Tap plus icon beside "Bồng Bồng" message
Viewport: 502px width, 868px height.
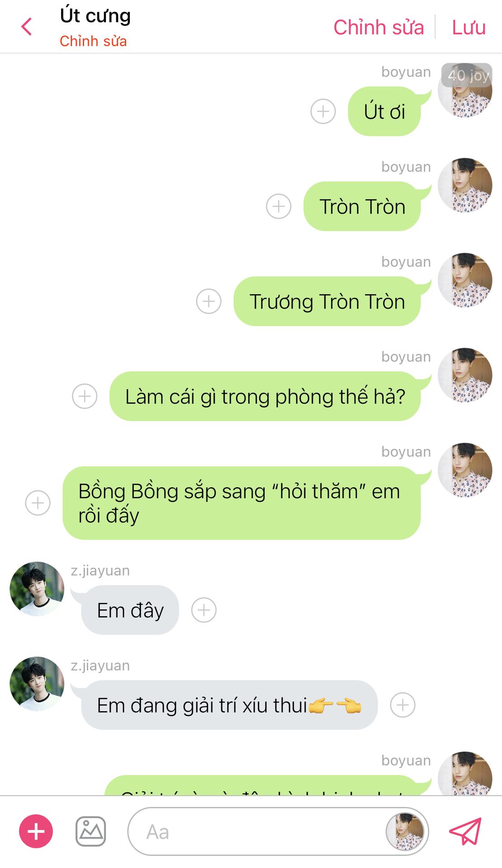(38, 503)
